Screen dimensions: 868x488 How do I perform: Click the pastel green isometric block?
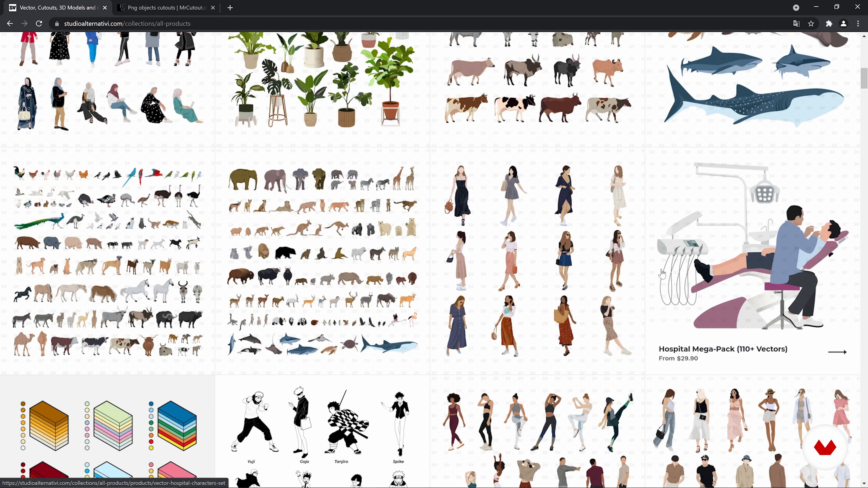click(113, 426)
